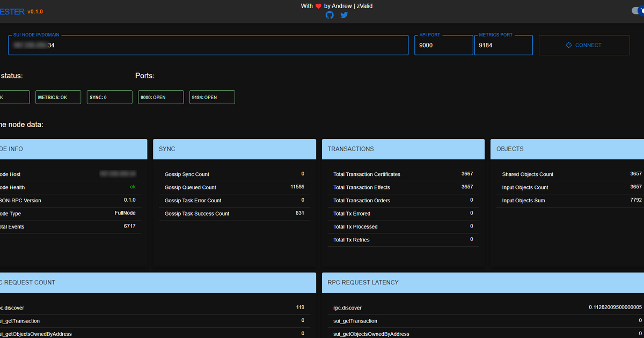644x338 pixels.
Task: Click the latency value 0.11282009500000005
Action: point(615,307)
